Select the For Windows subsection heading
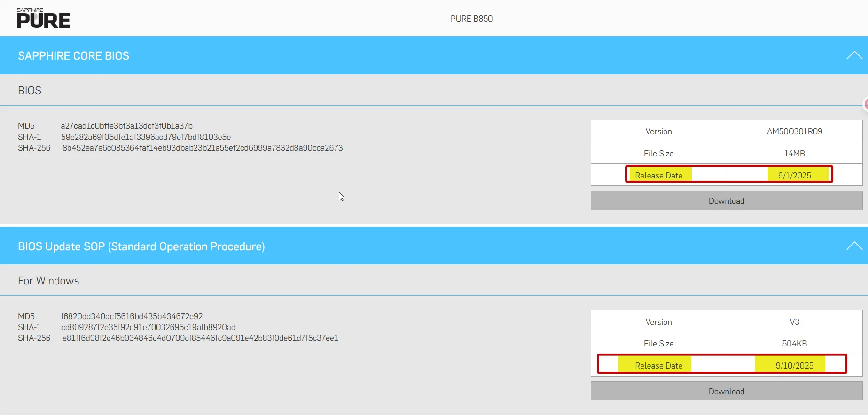Screen dimensions: 868x415 coord(48,281)
